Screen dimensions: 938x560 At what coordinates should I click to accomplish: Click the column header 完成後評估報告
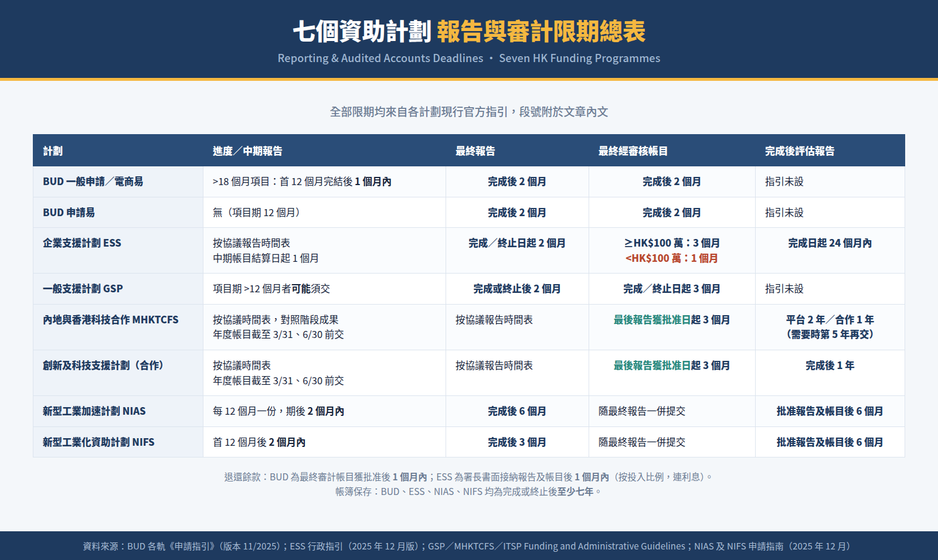pyautogui.click(x=800, y=151)
